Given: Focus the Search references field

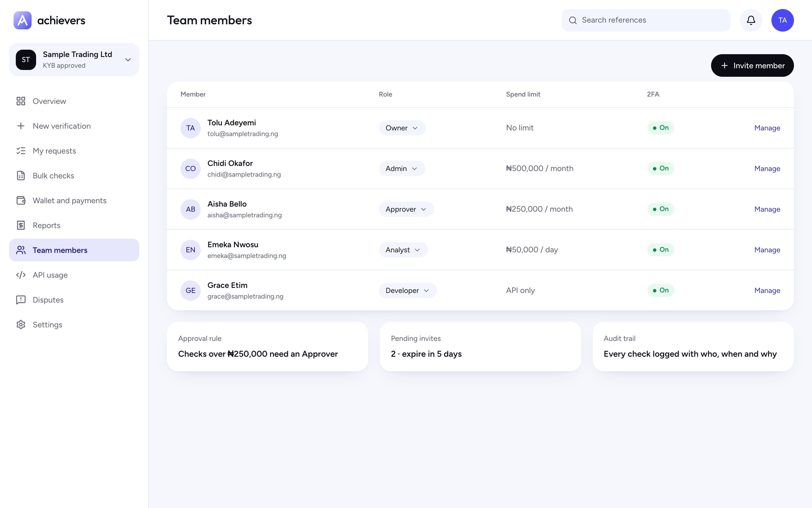Looking at the screenshot, I should click(x=646, y=20).
